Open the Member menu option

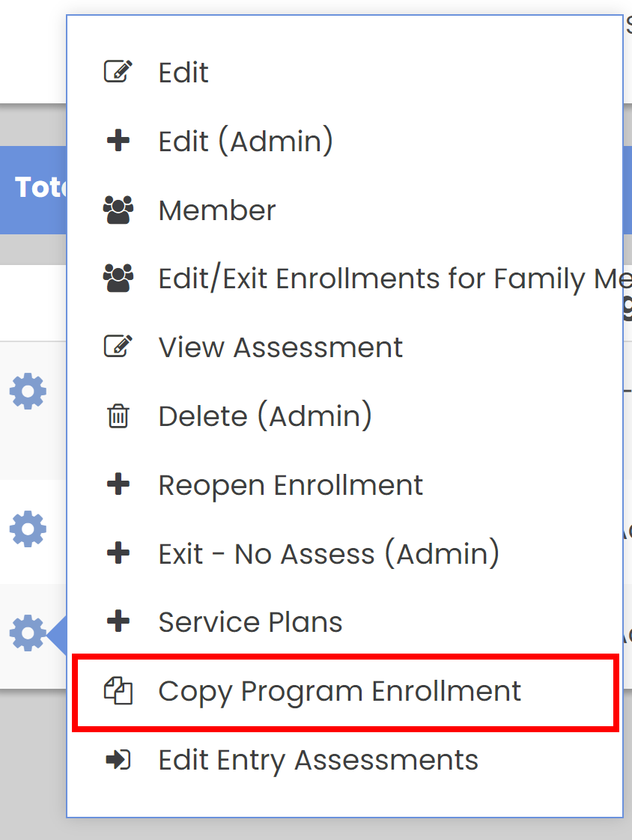click(x=217, y=210)
